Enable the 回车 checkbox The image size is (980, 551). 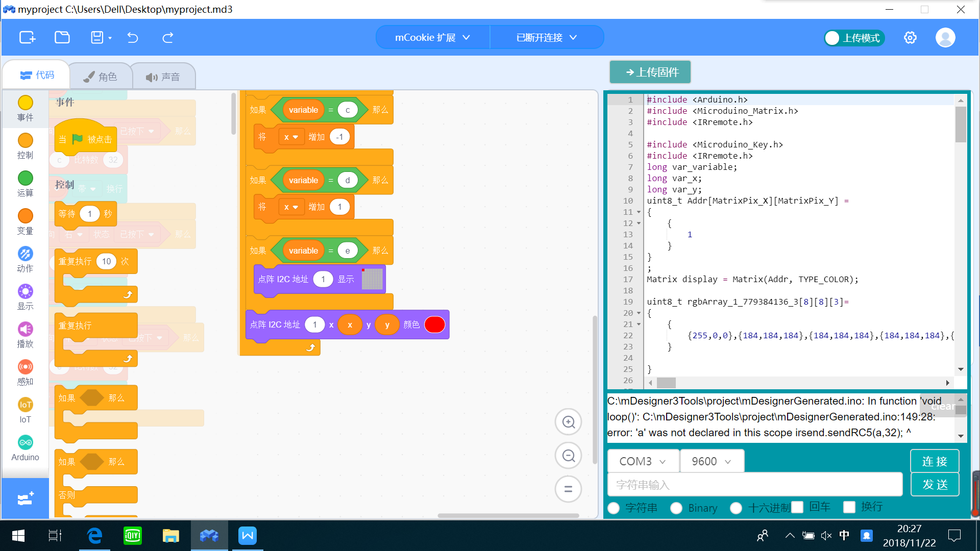797,507
